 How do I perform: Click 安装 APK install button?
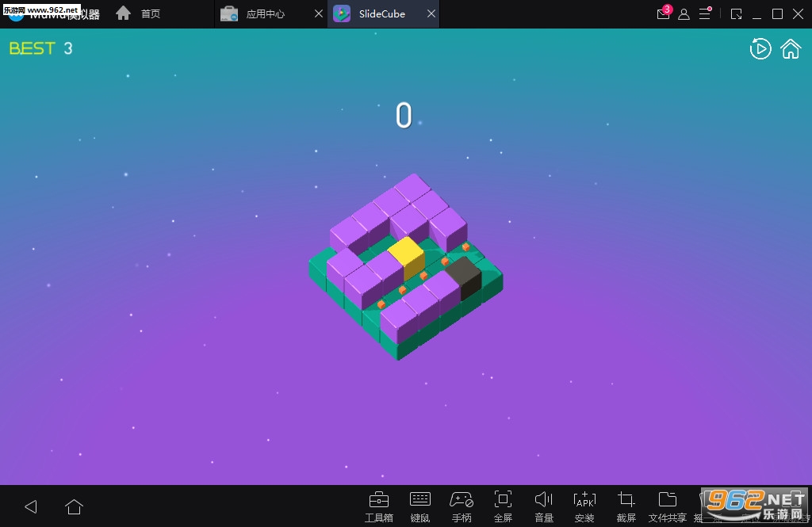584,507
